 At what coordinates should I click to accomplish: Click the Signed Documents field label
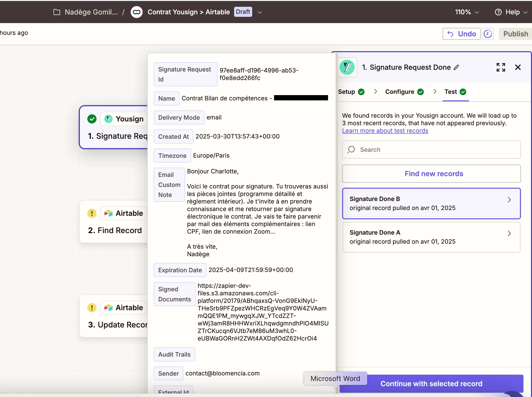click(175, 294)
